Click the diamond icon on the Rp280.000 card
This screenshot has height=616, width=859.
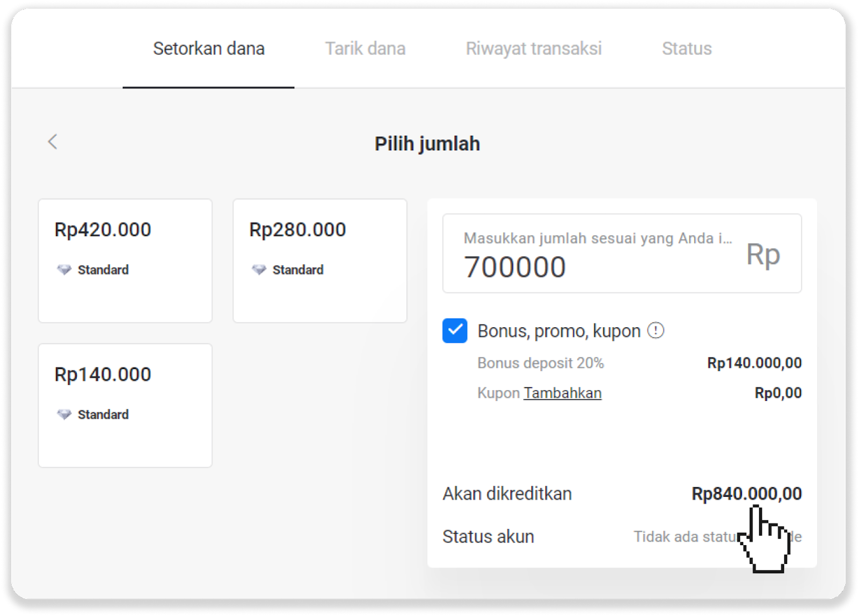[259, 269]
